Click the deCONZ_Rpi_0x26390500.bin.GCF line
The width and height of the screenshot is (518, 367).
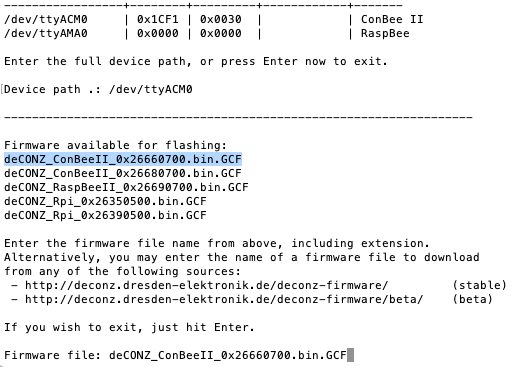pos(105,215)
